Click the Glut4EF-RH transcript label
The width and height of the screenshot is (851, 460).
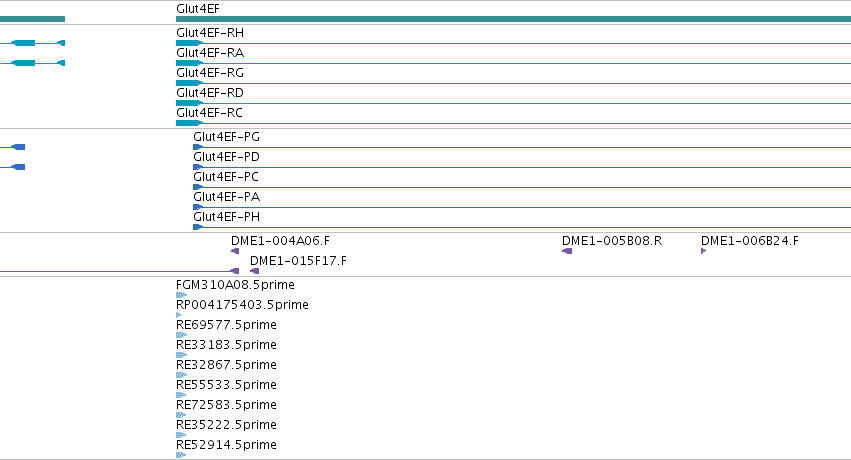[x=210, y=33]
